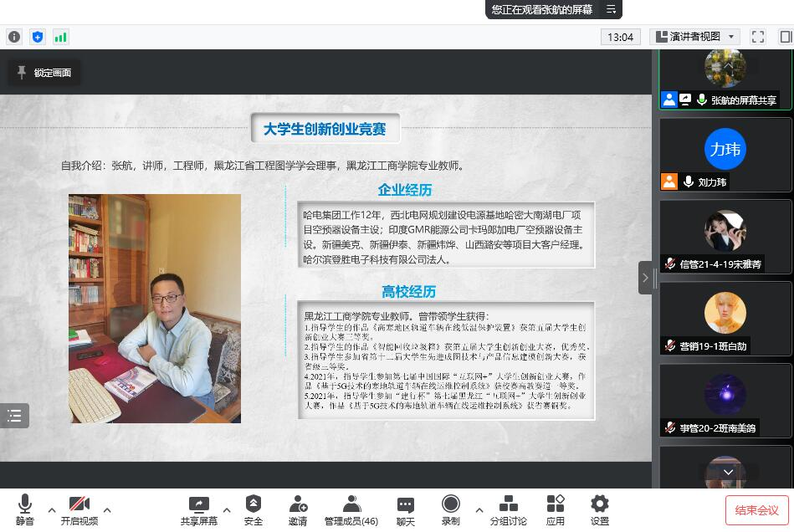Click the 共享屏幕 share screen button
The height and width of the screenshot is (532, 794).
tap(199, 509)
